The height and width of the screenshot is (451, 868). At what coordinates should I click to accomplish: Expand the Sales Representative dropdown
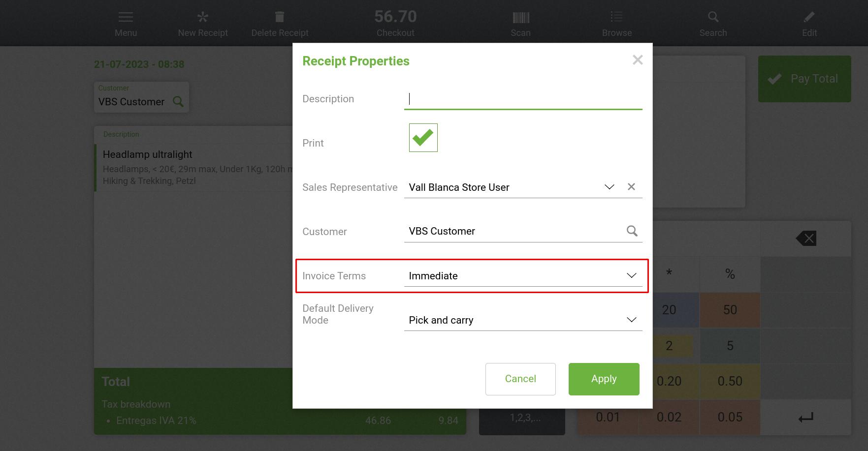[x=609, y=187]
